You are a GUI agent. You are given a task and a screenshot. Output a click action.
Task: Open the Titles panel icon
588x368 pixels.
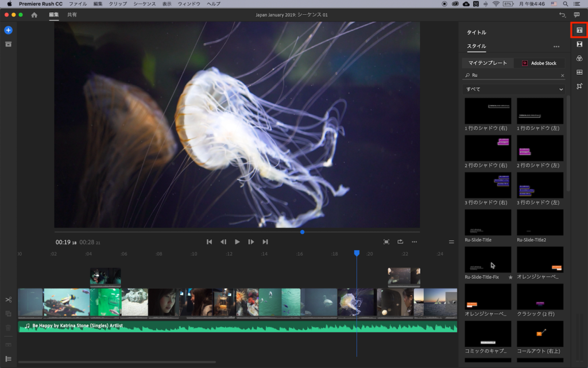pos(579,30)
